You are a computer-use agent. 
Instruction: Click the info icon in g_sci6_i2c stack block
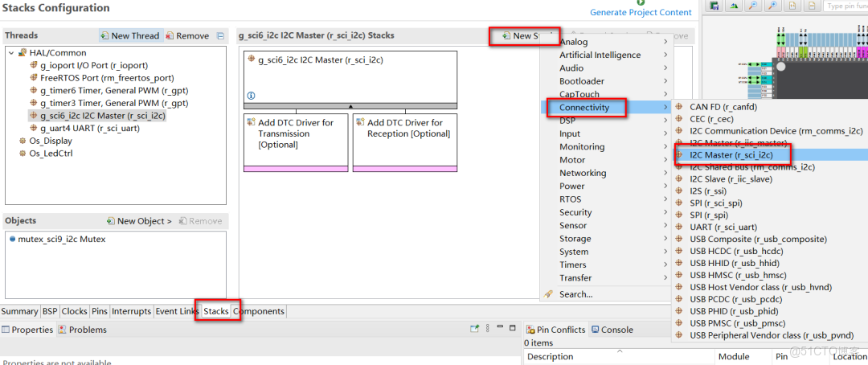(x=250, y=95)
